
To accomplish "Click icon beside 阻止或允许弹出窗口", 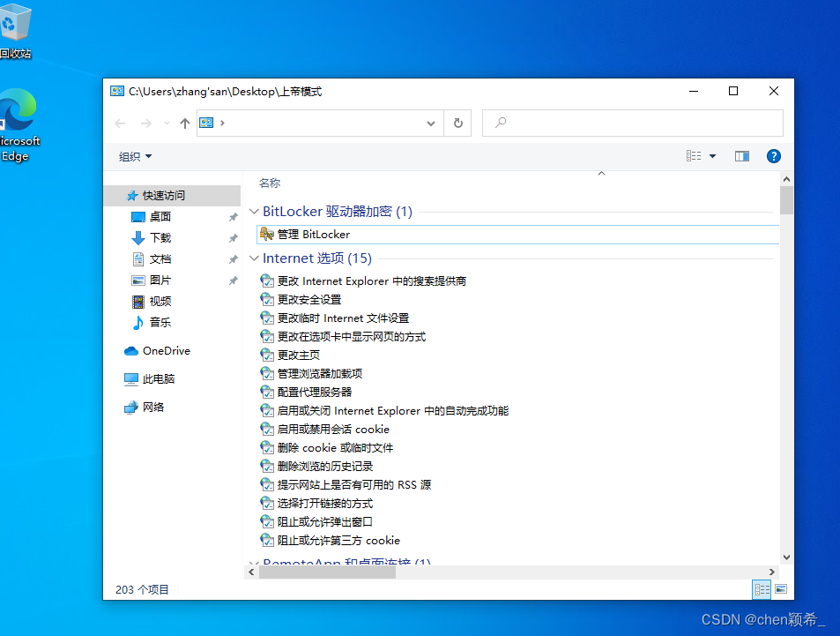I will pos(267,522).
